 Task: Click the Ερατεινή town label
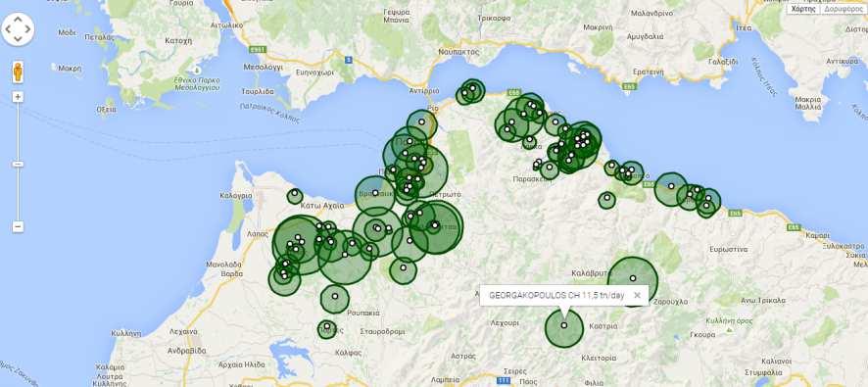[649, 72]
